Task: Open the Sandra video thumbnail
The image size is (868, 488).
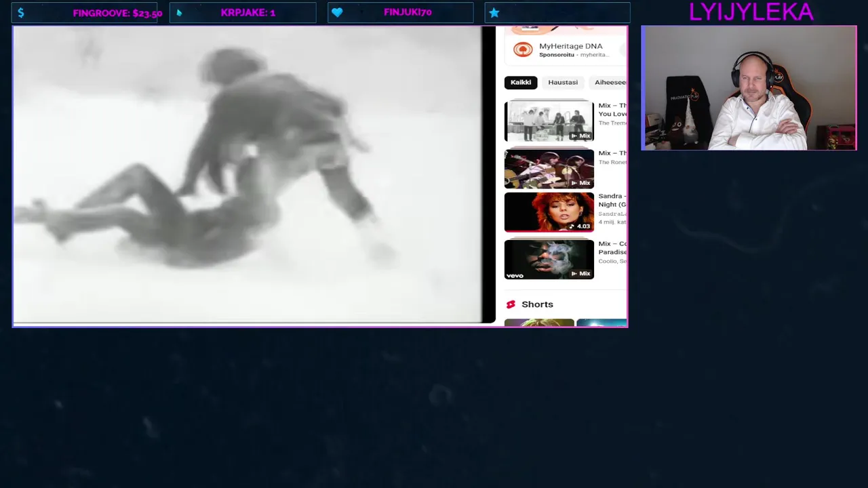Action: 549,212
